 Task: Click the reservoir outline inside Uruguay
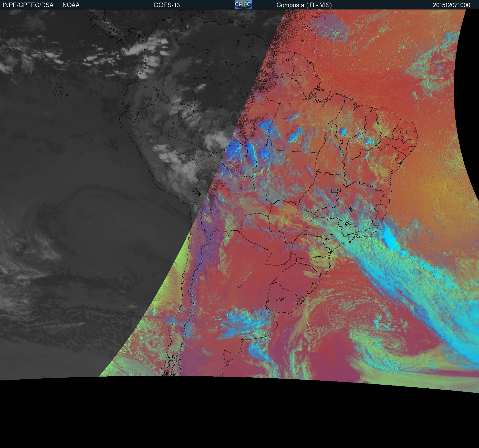pos(281,299)
